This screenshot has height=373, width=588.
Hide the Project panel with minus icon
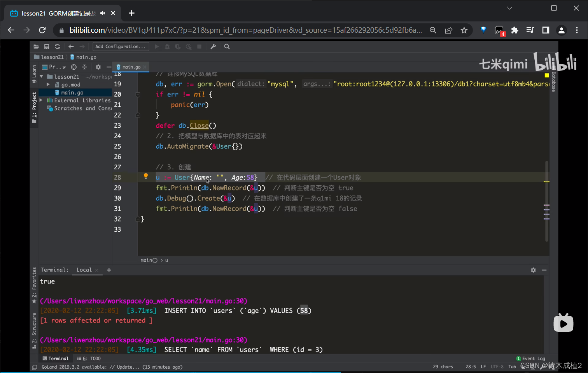109,67
